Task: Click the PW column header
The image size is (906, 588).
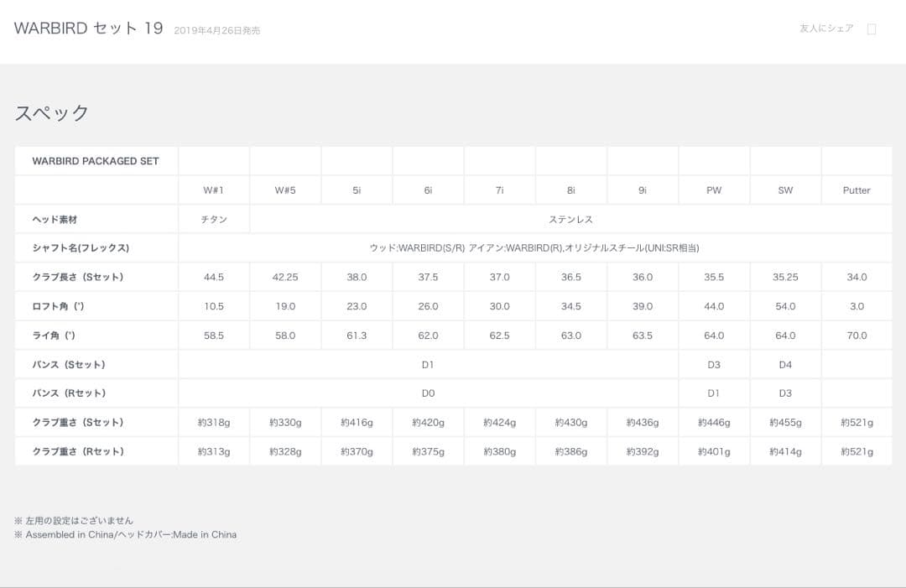Action: tap(714, 190)
